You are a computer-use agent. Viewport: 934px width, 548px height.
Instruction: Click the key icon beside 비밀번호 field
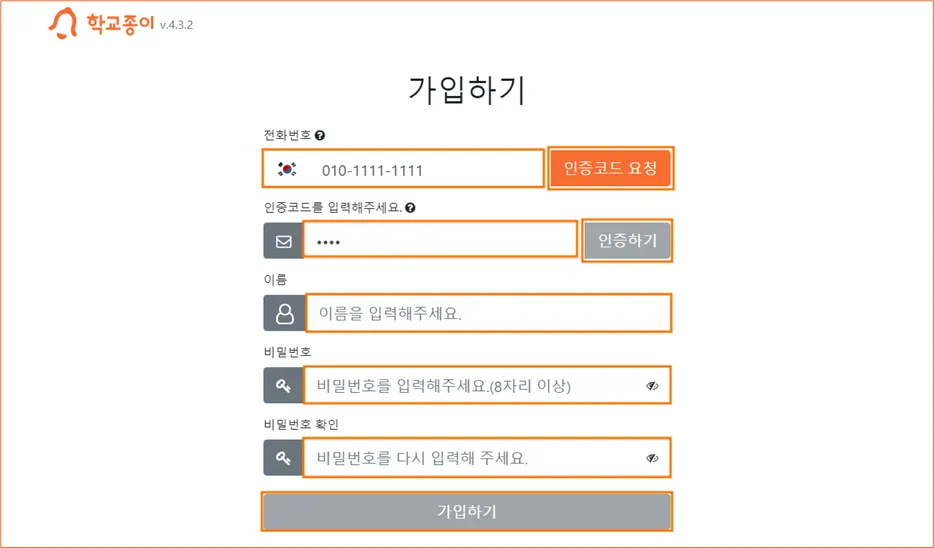(x=284, y=385)
